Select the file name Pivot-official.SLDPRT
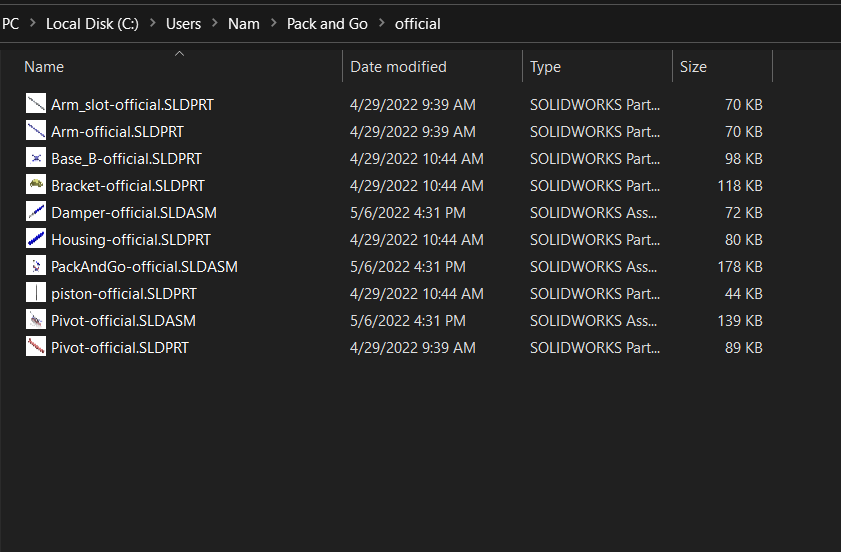This screenshot has width=841, height=552. [x=120, y=348]
